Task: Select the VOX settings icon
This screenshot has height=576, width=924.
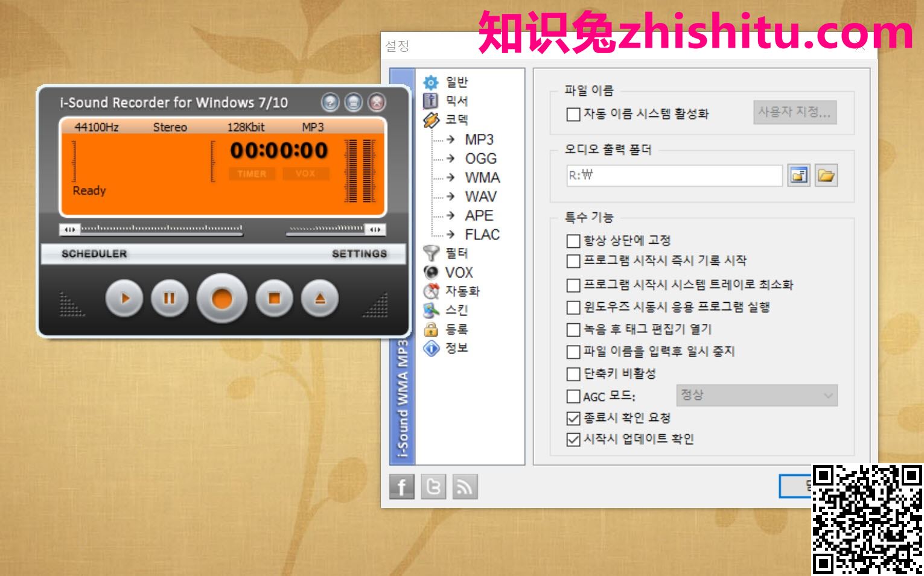Action: point(431,272)
